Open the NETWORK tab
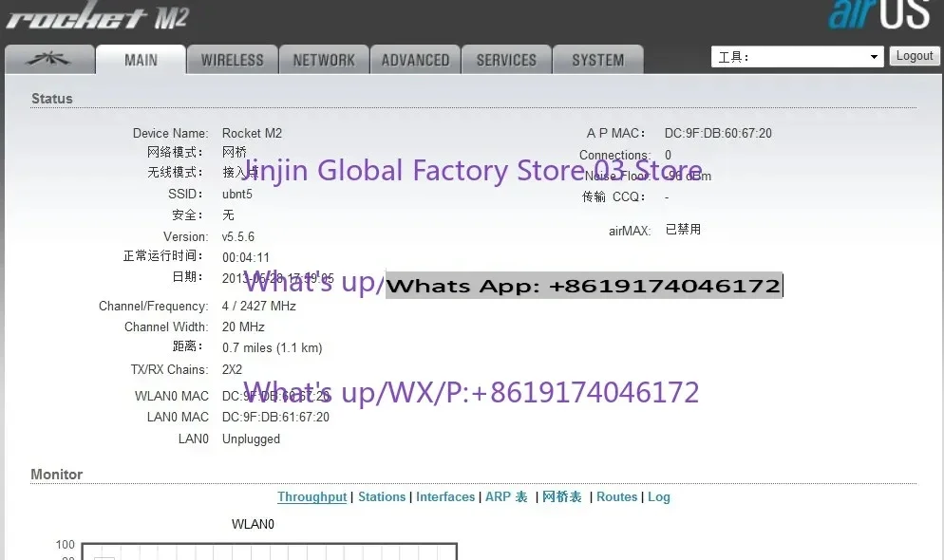 tap(324, 60)
